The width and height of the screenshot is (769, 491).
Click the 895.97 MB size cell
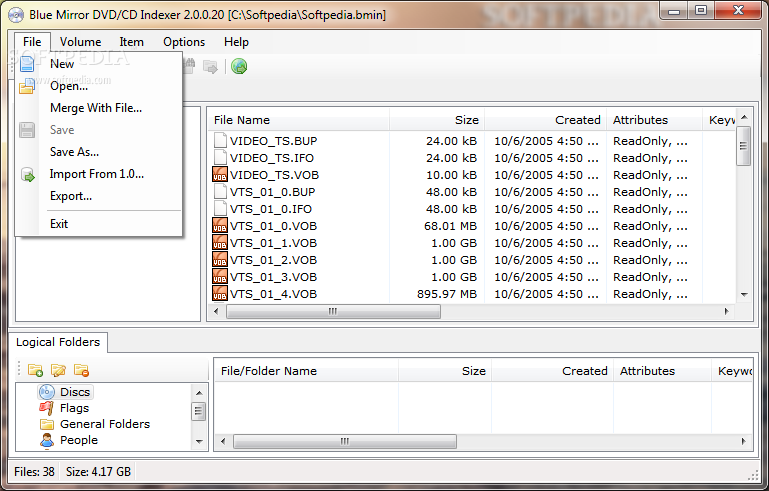pos(447,294)
